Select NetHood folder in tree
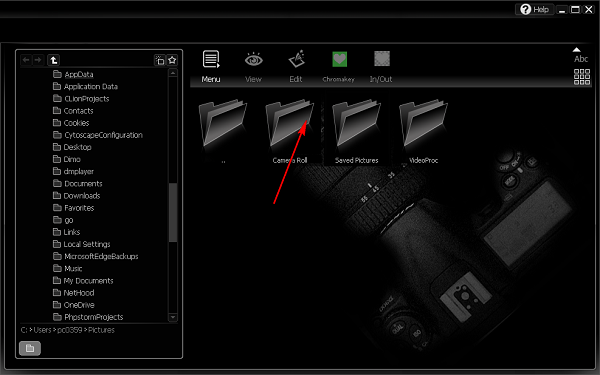Viewport: 600px width, 375px height. 73,293
